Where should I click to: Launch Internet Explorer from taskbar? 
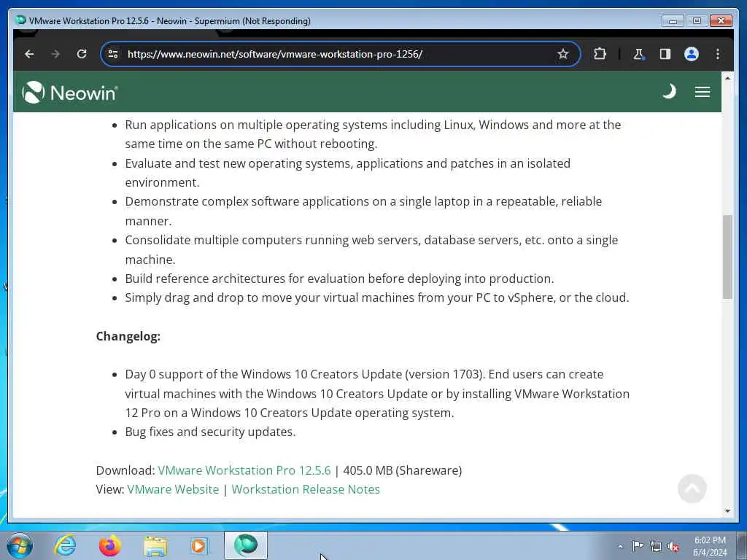[65, 545]
